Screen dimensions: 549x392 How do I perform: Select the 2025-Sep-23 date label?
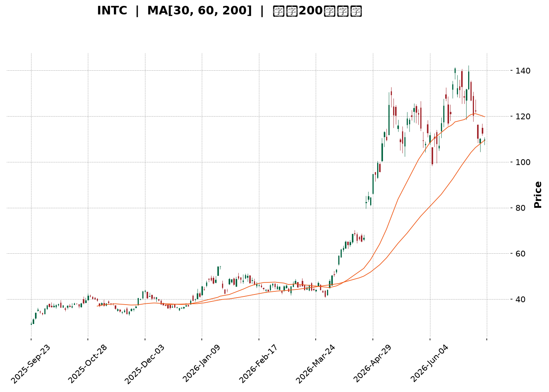point(30,364)
